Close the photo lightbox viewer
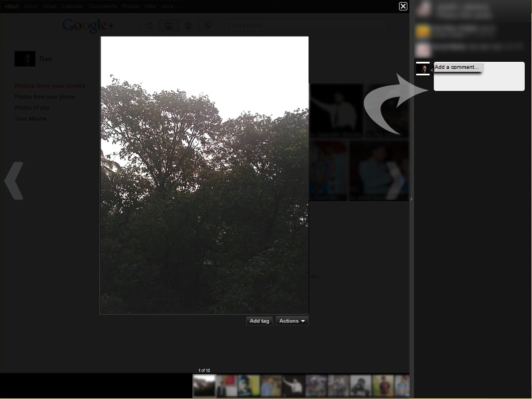The image size is (532, 399). [403, 6]
